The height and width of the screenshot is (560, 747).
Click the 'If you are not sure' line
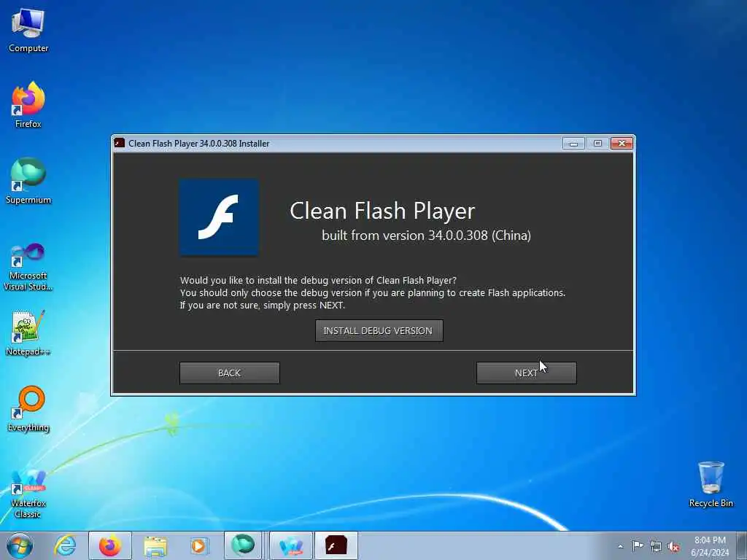tap(262, 306)
